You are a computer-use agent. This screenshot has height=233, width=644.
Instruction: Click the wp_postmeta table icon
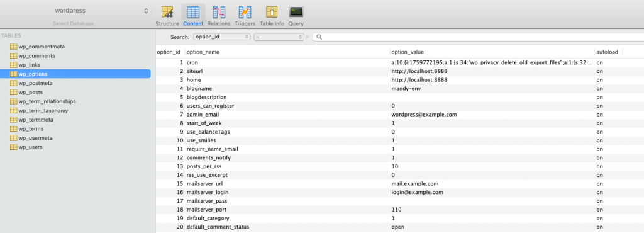(14, 83)
